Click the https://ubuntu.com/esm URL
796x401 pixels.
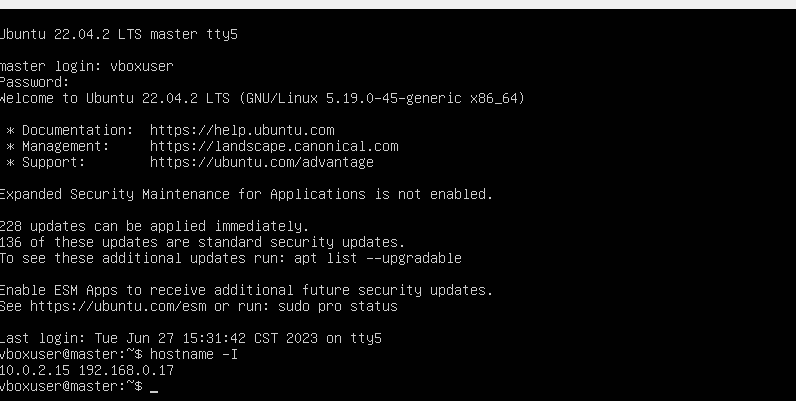coord(118,307)
